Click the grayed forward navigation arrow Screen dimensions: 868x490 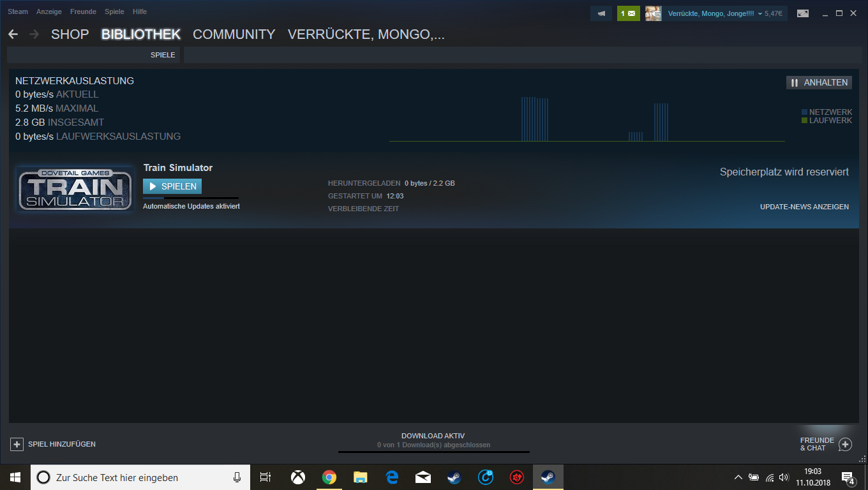34,34
